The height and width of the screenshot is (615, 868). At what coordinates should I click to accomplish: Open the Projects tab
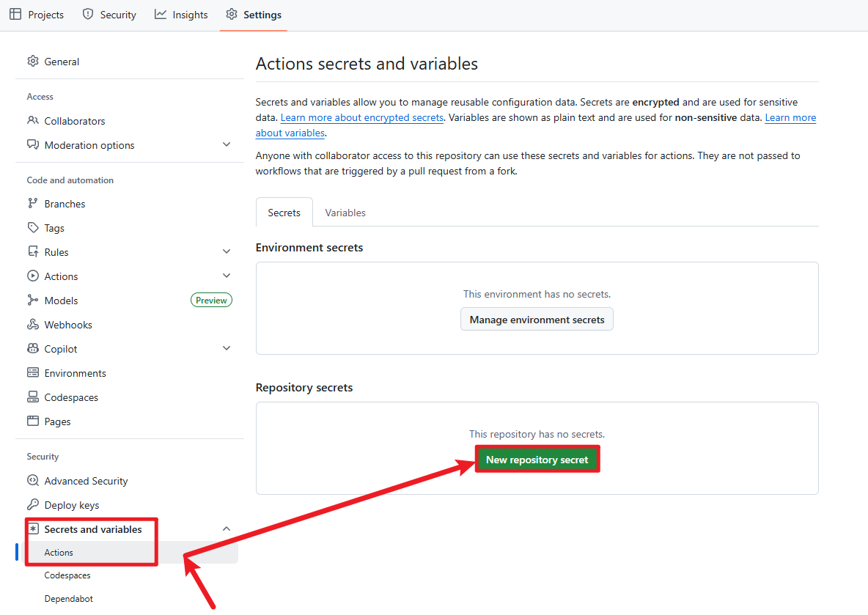click(37, 15)
